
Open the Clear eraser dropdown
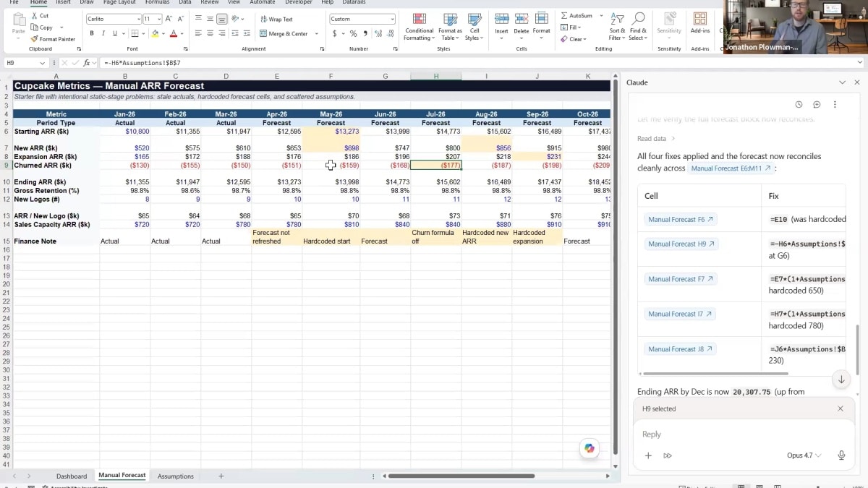(x=575, y=39)
